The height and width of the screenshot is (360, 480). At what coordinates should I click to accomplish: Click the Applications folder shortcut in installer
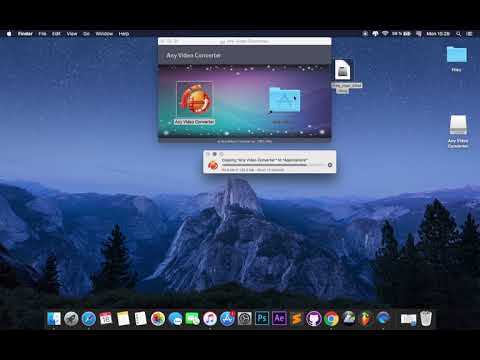pyautogui.click(x=285, y=100)
